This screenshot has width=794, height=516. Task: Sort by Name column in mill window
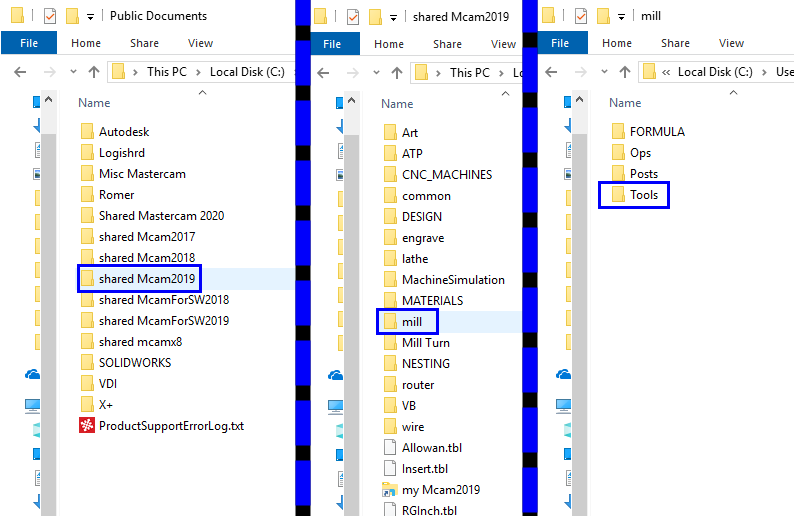point(625,103)
